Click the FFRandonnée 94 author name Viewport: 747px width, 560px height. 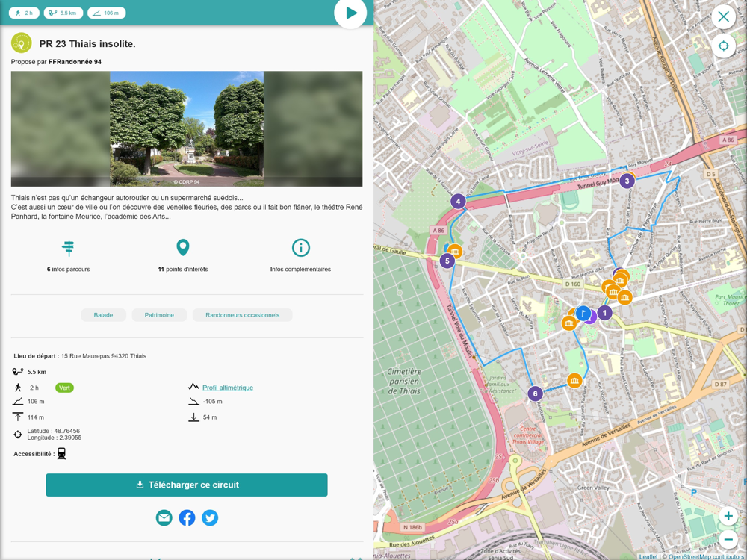pyautogui.click(x=75, y=62)
